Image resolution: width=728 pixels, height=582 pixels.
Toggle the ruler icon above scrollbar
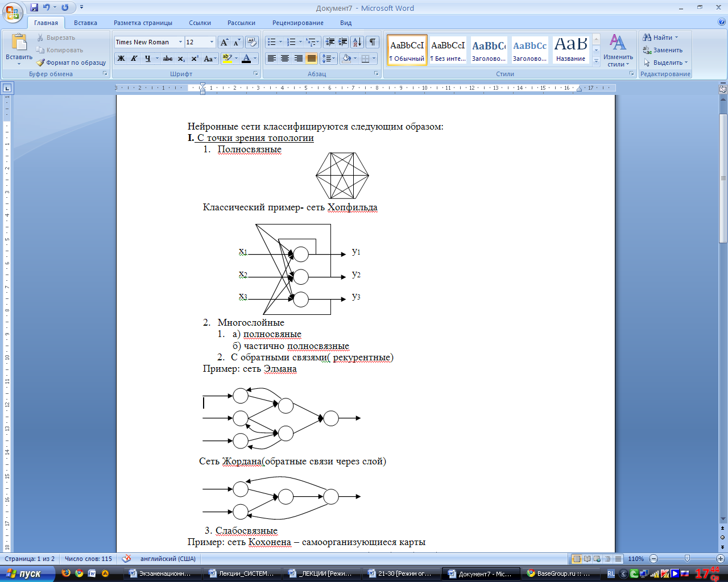tap(723, 89)
